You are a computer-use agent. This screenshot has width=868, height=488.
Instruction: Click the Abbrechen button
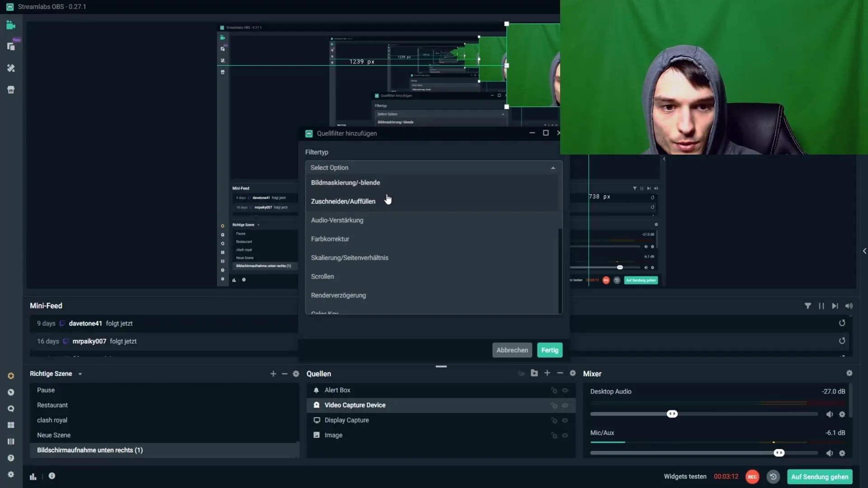512,350
